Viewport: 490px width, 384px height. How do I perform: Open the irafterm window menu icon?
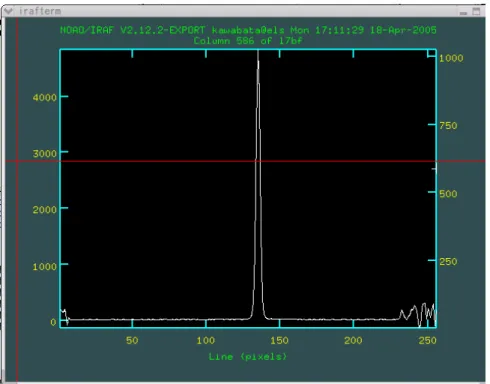8,11
